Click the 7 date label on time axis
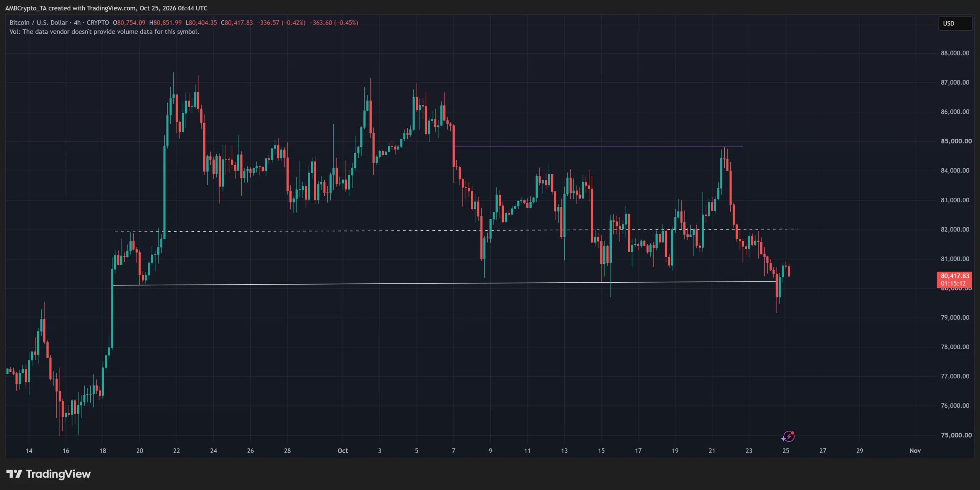Screen dimensions: 980x490 click(x=454, y=451)
